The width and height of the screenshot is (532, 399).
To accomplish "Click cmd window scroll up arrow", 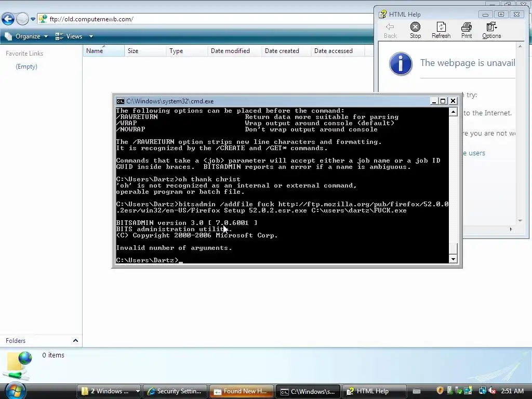I will pyautogui.click(x=453, y=112).
